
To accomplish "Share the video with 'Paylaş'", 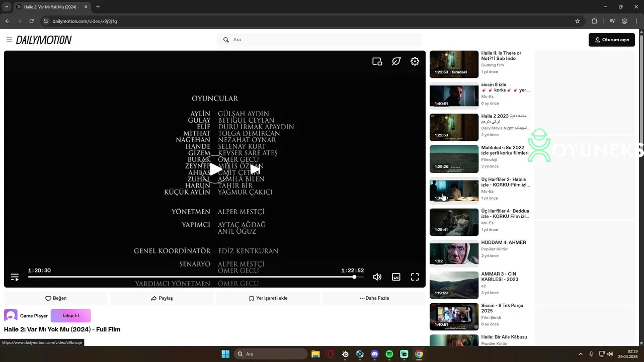I will 162,298.
